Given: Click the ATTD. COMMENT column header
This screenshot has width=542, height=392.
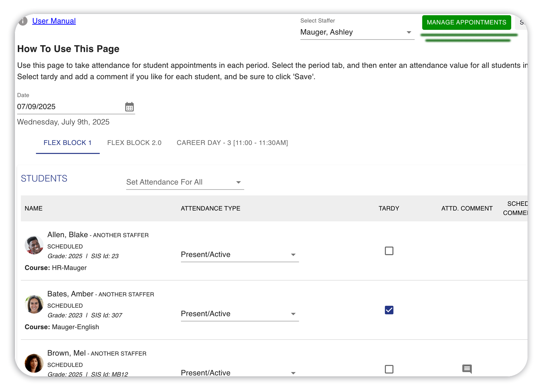Looking at the screenshot, I should 467,209.
